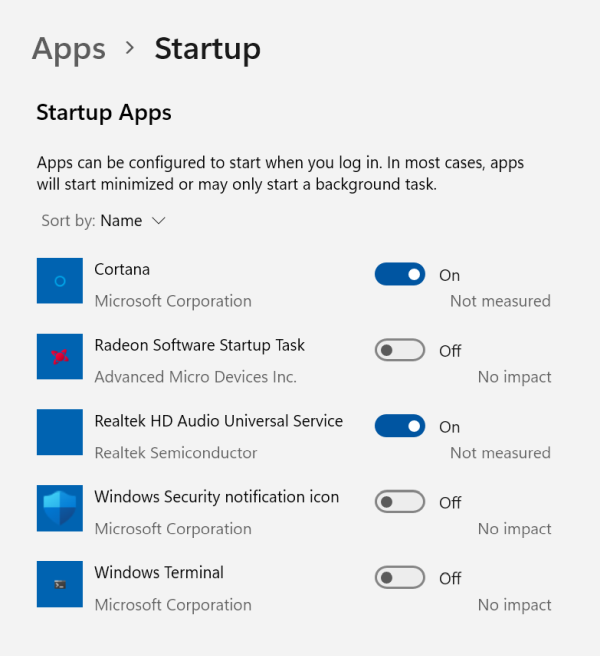
Task: Disable Realtek HD Audio Universal Service toggle
Action: pos(400,427)
